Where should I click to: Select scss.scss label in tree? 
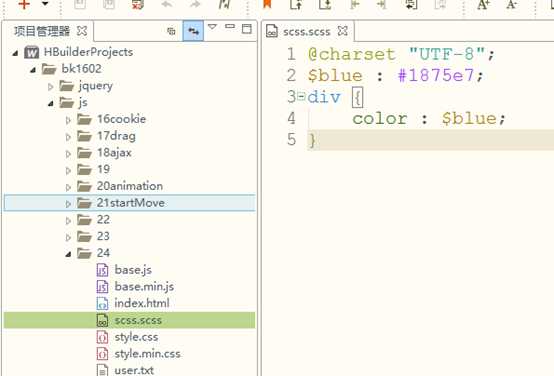[x=138, y=321]
